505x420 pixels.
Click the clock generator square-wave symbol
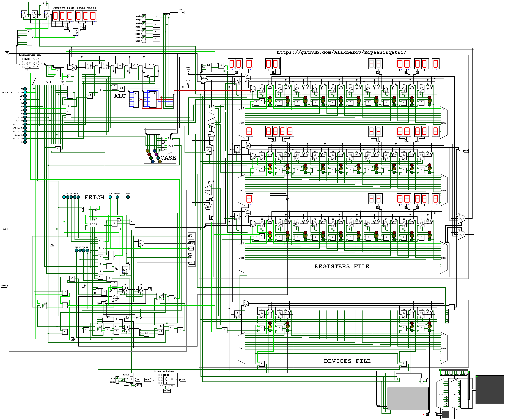[122, 380]
